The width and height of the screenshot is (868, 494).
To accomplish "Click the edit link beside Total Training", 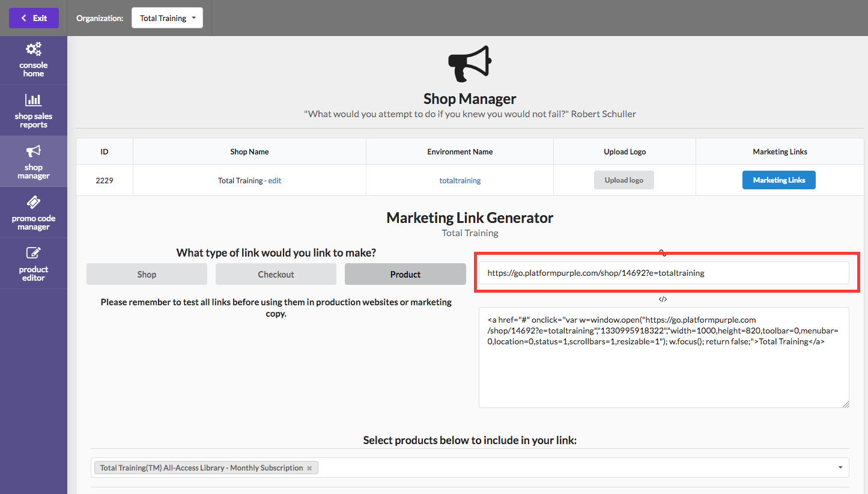I will (x=275, y=180).
